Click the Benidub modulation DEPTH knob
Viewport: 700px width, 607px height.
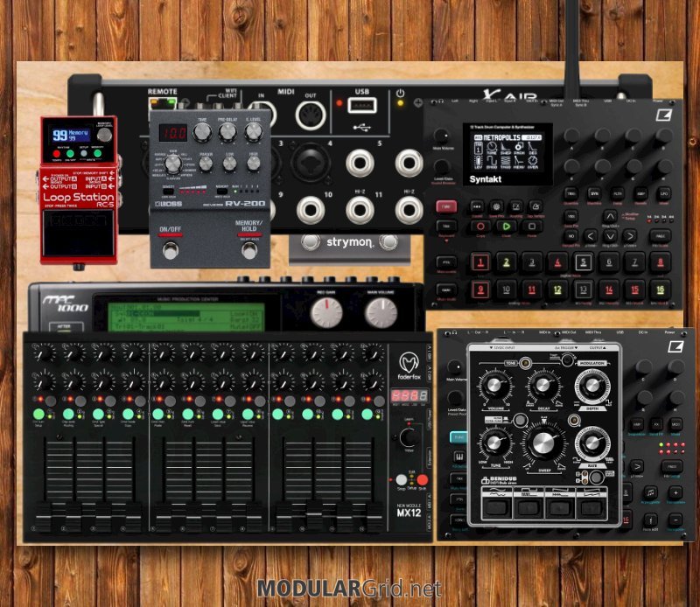[x=592, y=386]
